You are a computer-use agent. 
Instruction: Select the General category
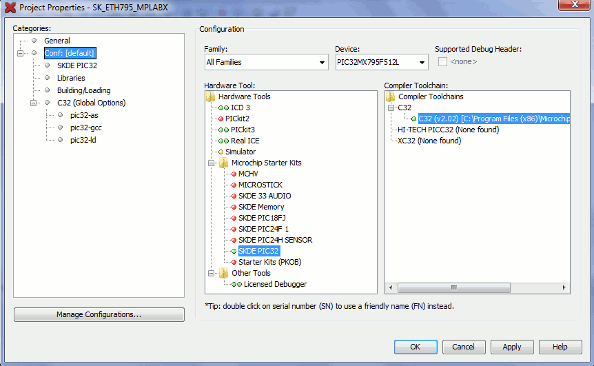[x=57, y=41]
